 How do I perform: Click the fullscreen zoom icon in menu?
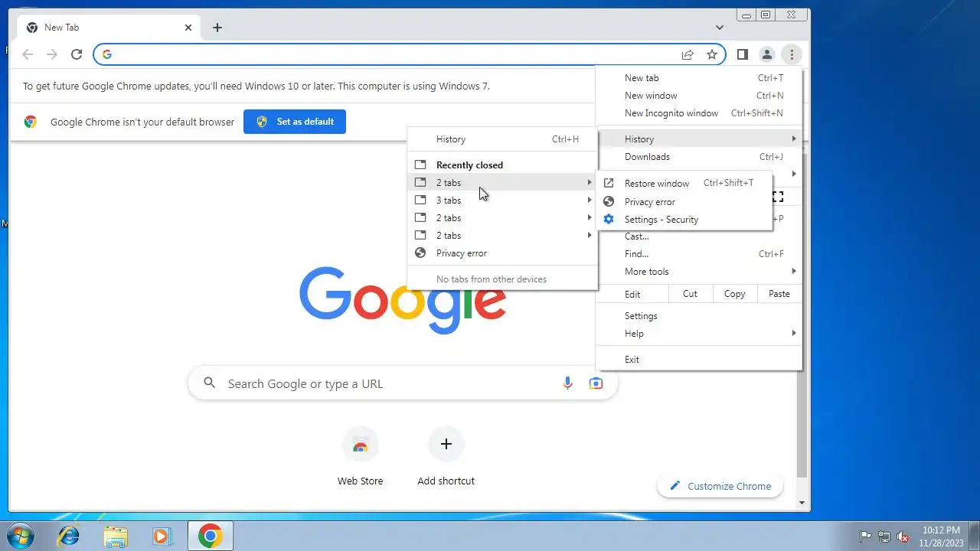778,197
